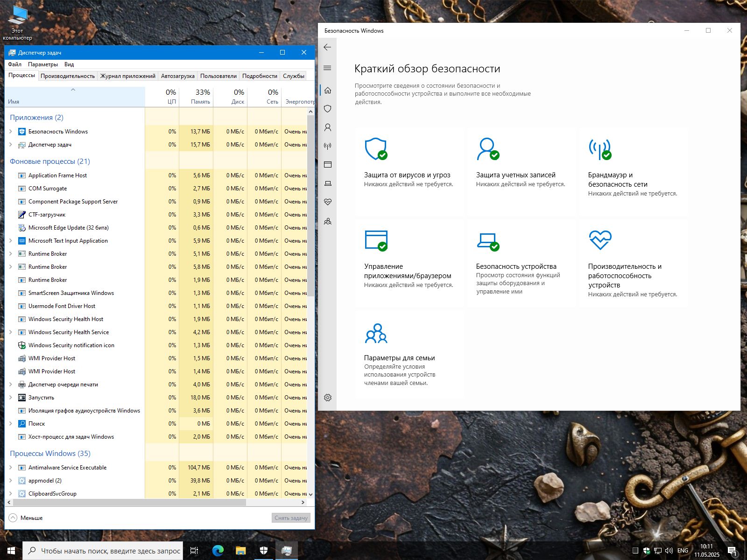This screenshot has width=747, height=560.
Task: Expand Диспетчер очереди печати row
Action: tap(11, 385)
